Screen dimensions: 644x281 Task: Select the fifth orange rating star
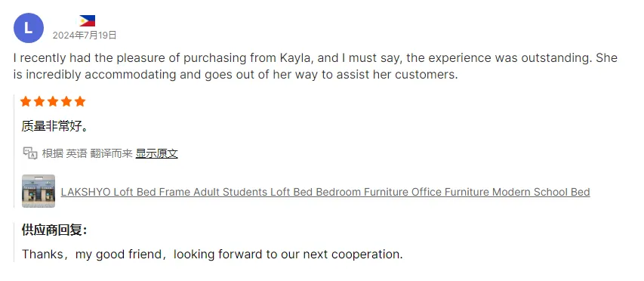pyautogui.click(x=80, y=101)
